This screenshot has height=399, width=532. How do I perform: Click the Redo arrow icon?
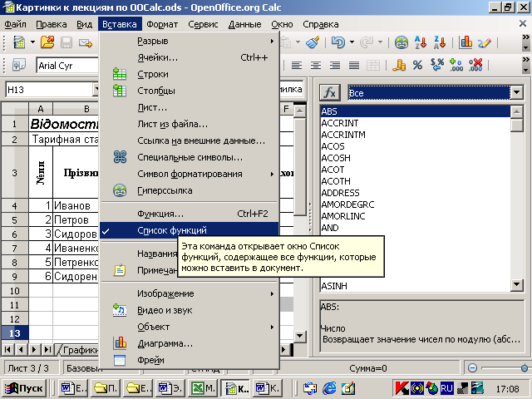click(367, 42)
